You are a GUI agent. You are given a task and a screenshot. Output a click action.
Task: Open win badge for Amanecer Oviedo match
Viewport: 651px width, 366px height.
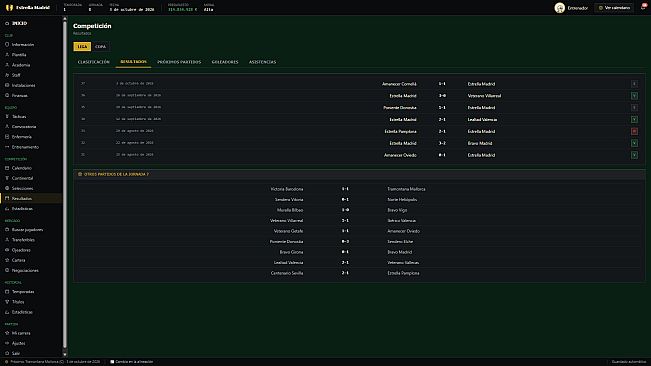(634, 155)
